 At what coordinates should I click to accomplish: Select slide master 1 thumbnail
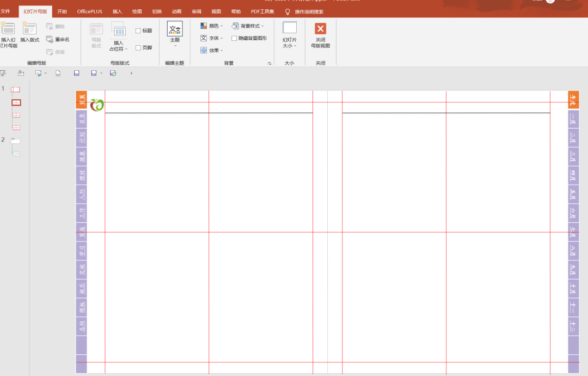15,89
